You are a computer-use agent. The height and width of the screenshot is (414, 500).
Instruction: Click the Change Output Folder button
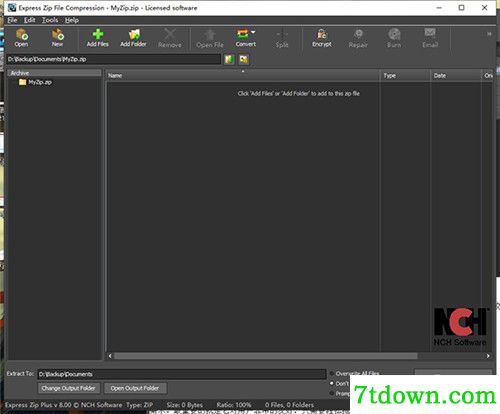click(x=69, y=388)
